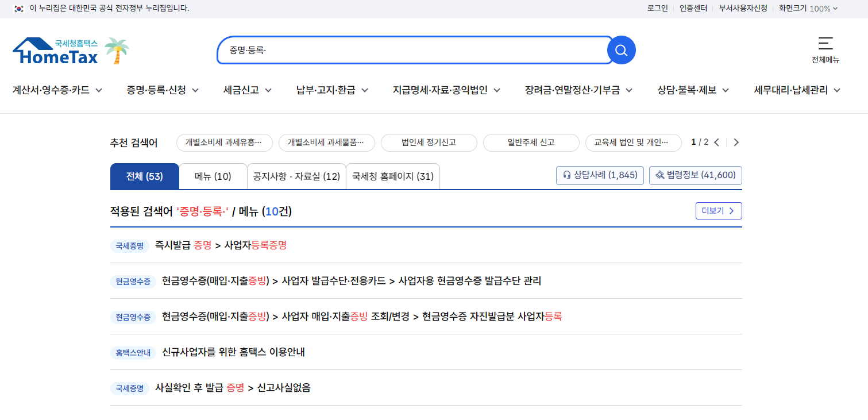Click next arrow for recommended search keywords
This screenshot has height=420, width=868.
point(736,142)
